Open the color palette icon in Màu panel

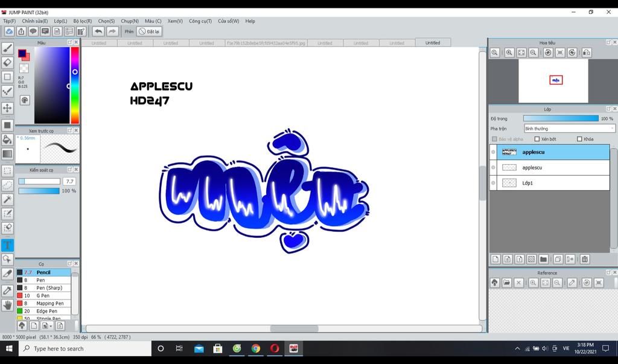[24, 100]
